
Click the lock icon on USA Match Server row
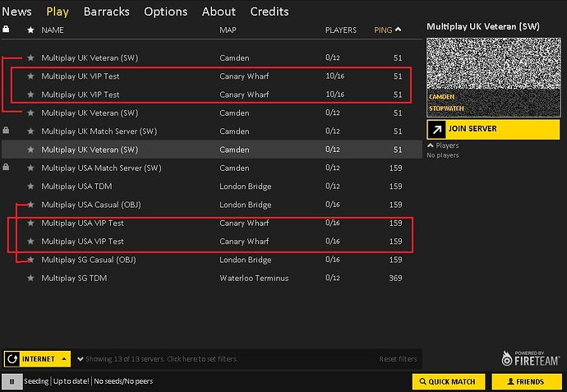pos(7,168)
